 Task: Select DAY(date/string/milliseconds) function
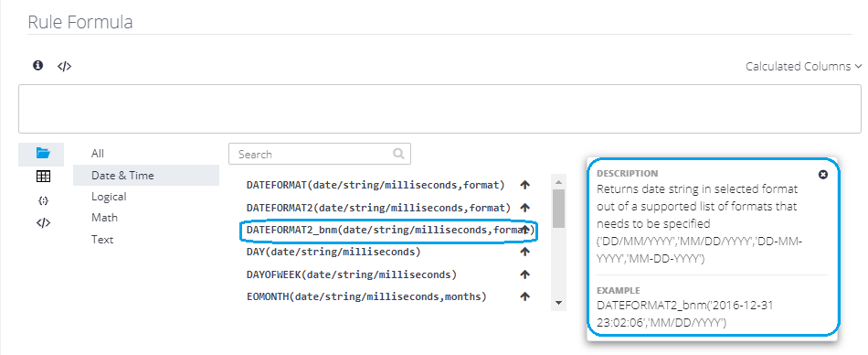[333, 252]
